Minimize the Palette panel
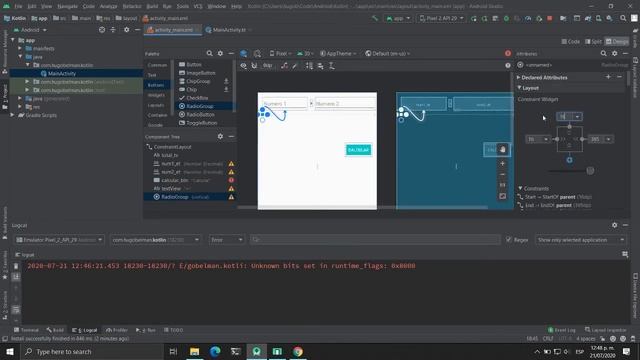 [x=231, y=53]
